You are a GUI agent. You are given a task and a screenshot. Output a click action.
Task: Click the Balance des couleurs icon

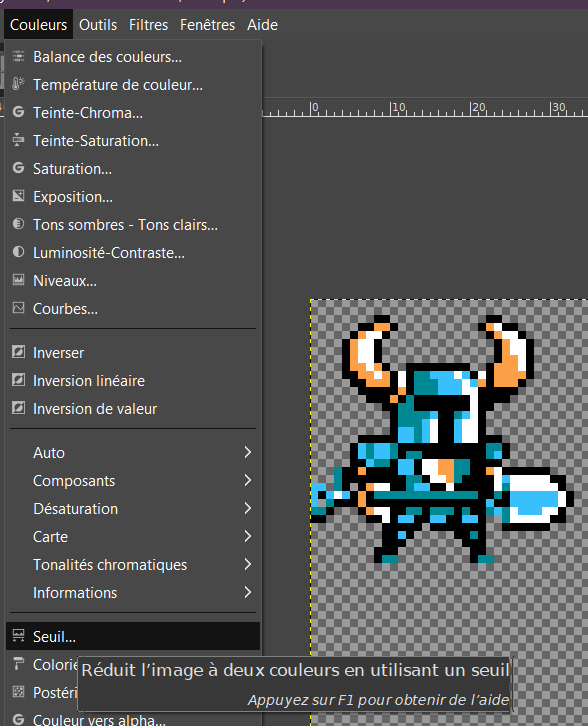pos(19,56)
